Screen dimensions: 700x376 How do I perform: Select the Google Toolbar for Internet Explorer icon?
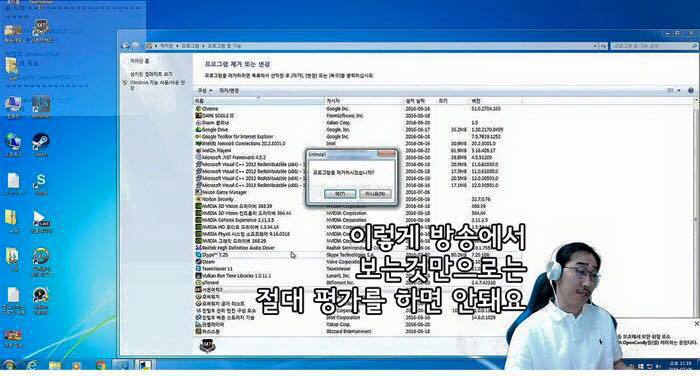pos(199,136)
